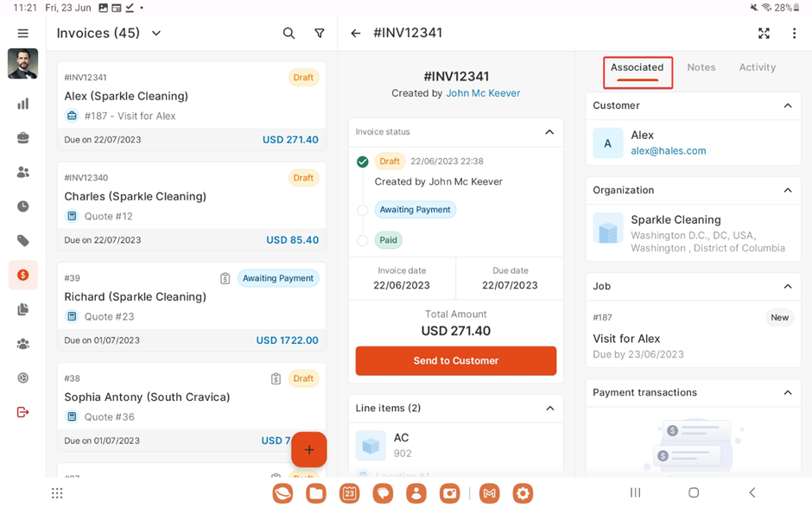The image size is (812, 508).
Task: Open the invoice filter icon
Action: (x=320, y=34)
